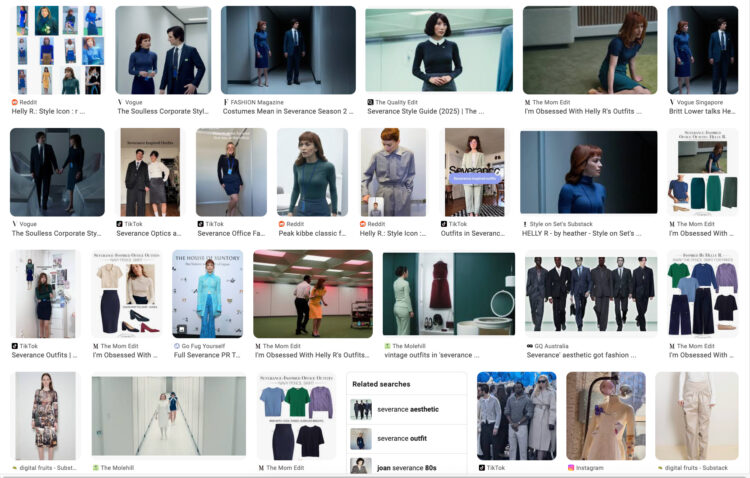
Task: Click the Instagram source icon
Action: [x=571, y=467]
